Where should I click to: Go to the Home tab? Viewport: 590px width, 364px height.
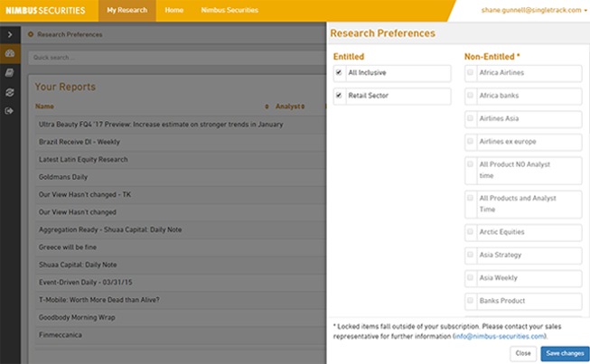174,11
